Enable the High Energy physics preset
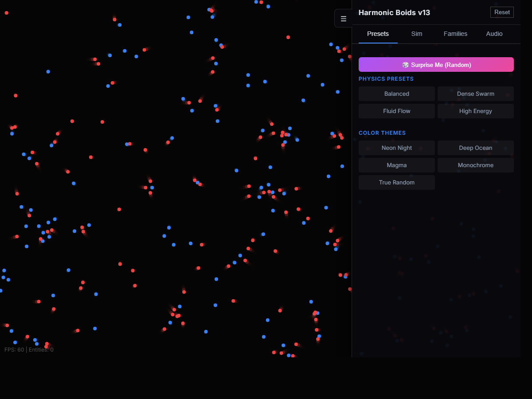The height and width of the screenshot is (399, 532). [x=475, y=111]
